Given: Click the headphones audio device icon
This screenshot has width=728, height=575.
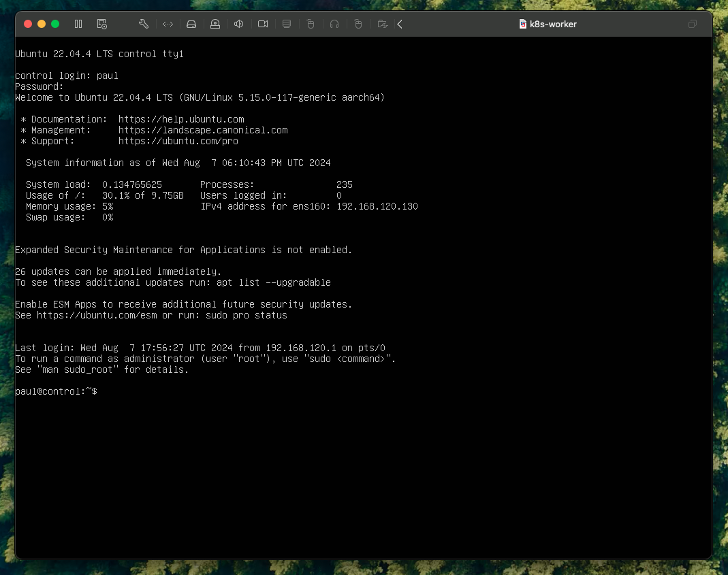Looking at the screenshot, I should (334, 24).
